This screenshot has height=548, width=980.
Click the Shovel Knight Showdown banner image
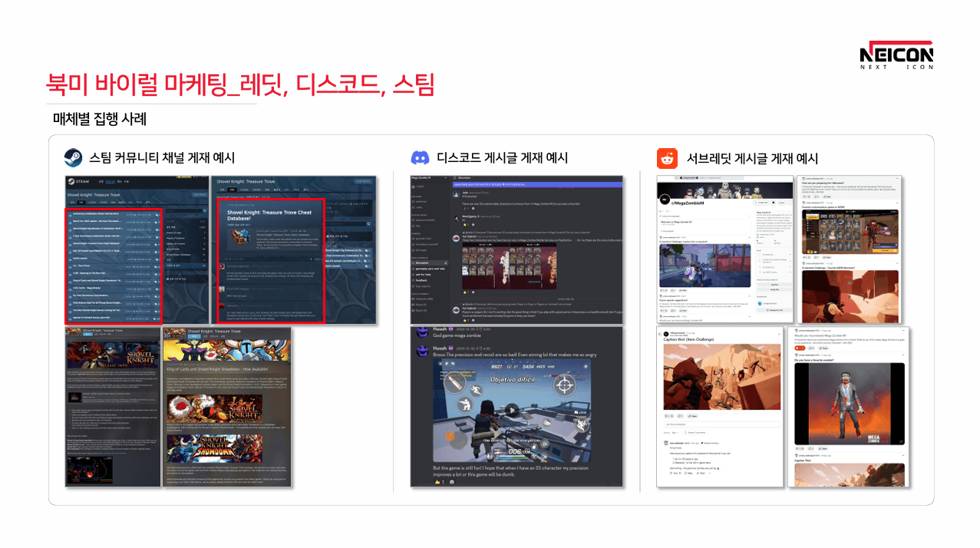215,449
